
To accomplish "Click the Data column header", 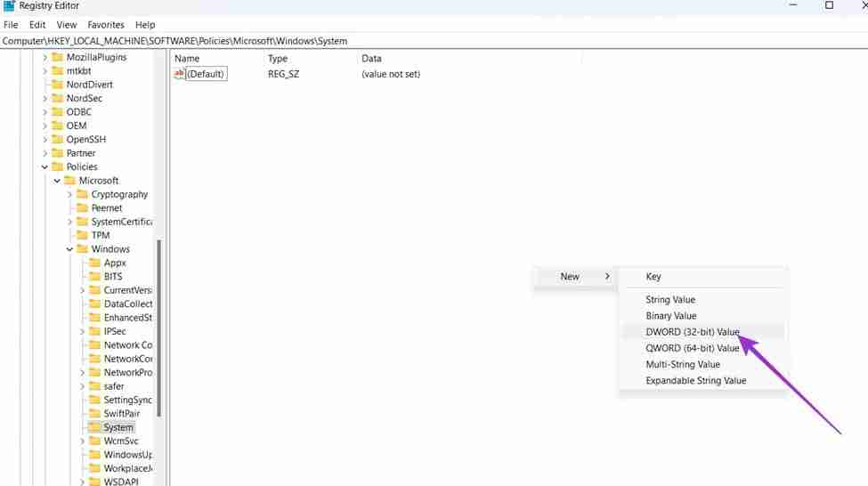I will tap(371, 58).
